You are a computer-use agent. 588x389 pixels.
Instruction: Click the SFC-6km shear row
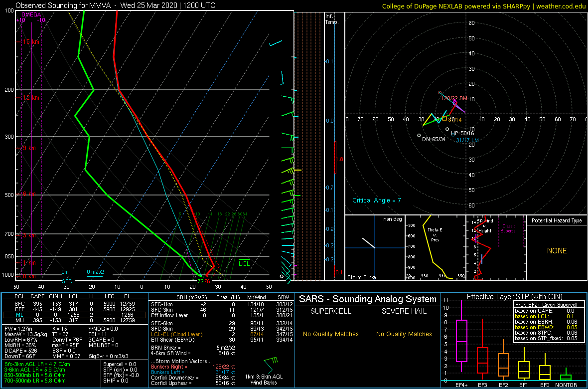(222, 323)
